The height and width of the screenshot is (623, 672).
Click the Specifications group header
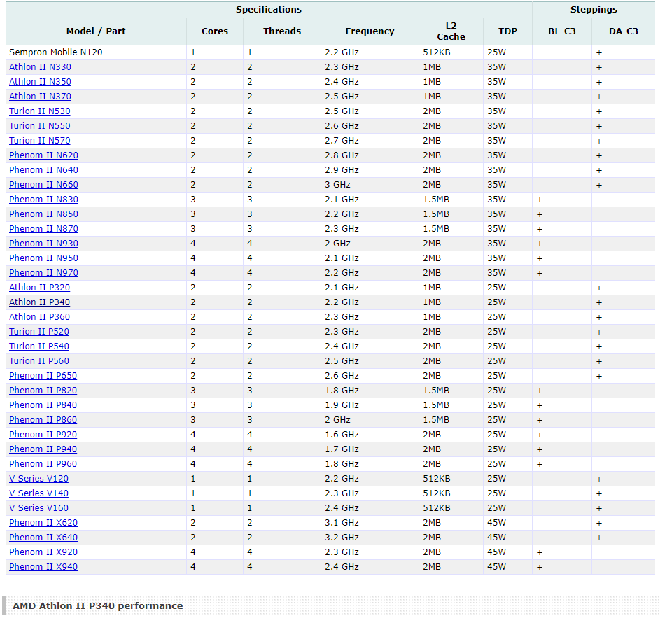pos(269,10)
